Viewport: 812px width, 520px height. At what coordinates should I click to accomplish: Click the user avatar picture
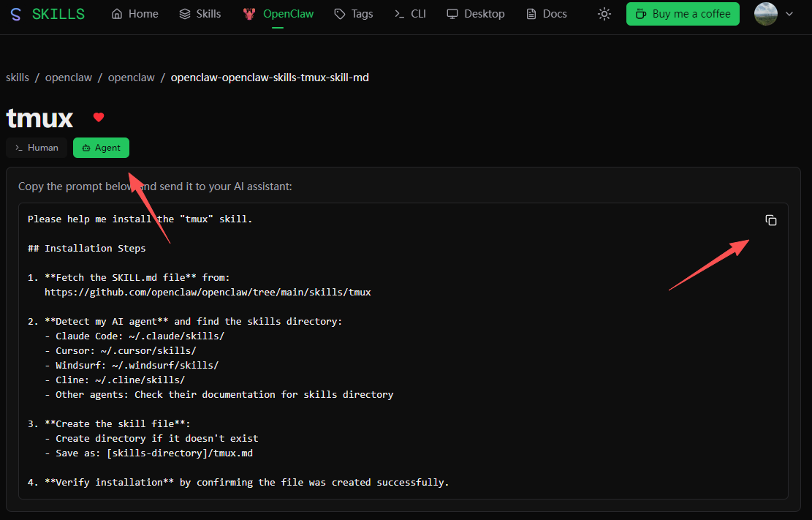(765, 14)
